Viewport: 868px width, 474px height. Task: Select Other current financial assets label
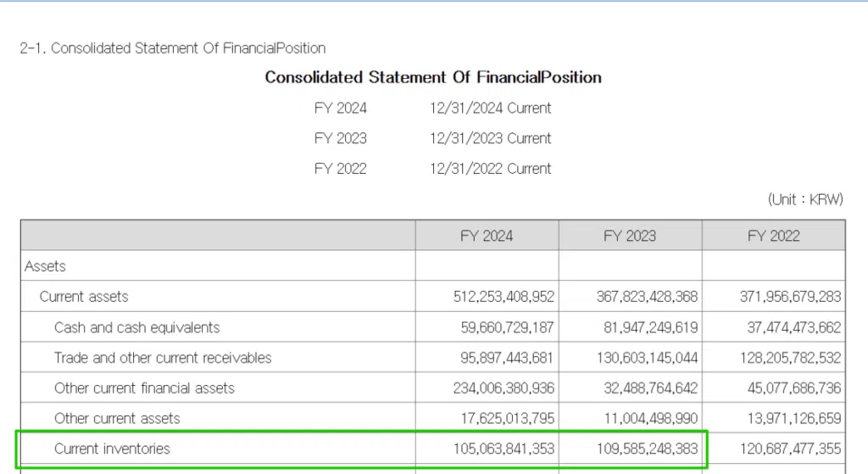coord(144,388)
